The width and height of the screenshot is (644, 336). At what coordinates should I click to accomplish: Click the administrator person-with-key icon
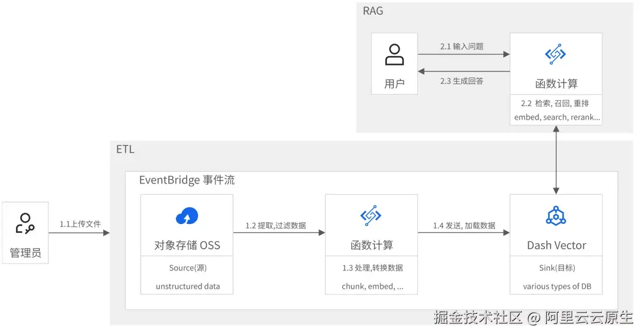point(25,223)
